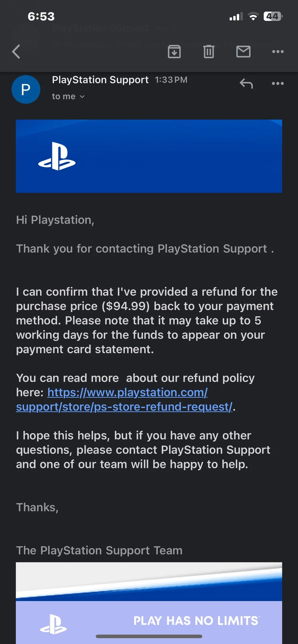
Task: Open top toolbar more options menu
Action: (278, 51)
